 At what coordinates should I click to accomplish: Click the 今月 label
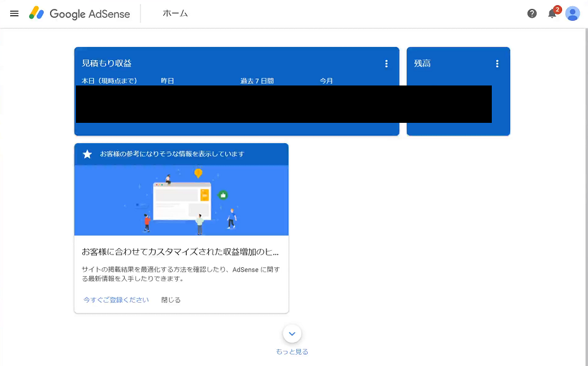pyautogui.click(x=326, y=80)
